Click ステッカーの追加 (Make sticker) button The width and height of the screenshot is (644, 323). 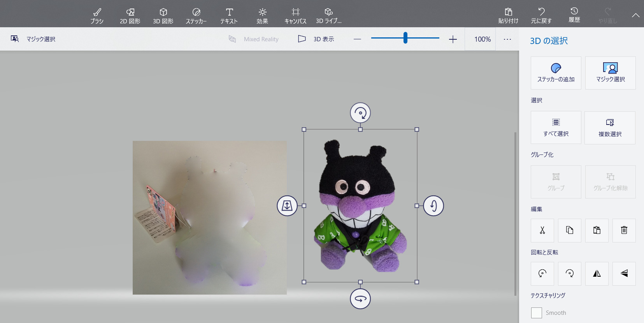click(x=556, y=73)
